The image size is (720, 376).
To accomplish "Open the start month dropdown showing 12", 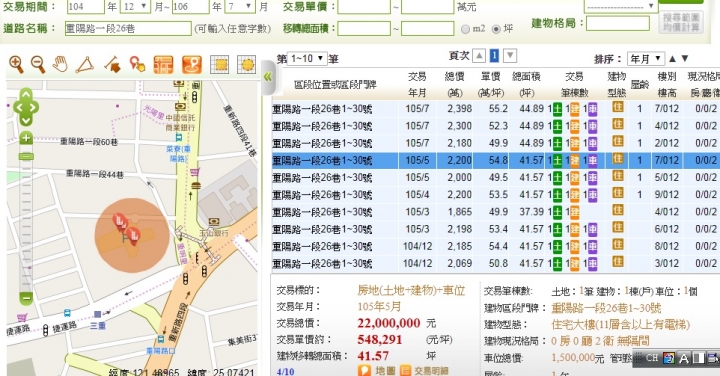I will [x=135, y=6].
